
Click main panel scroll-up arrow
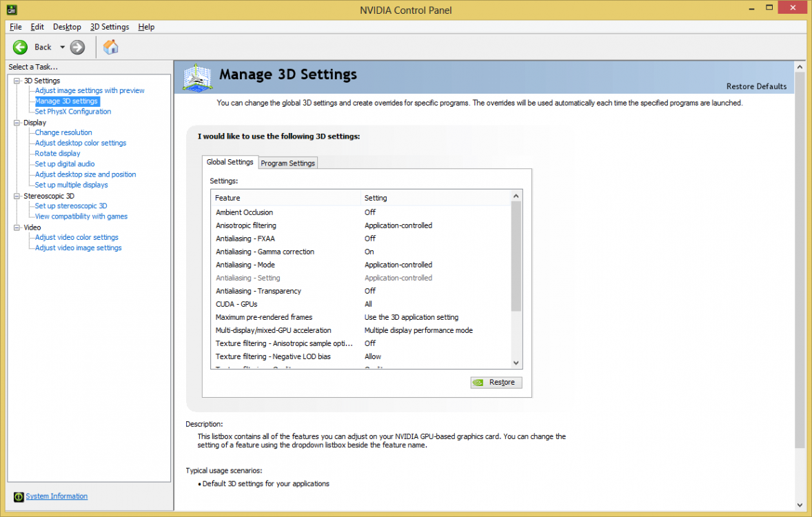(x=800, y=67)
